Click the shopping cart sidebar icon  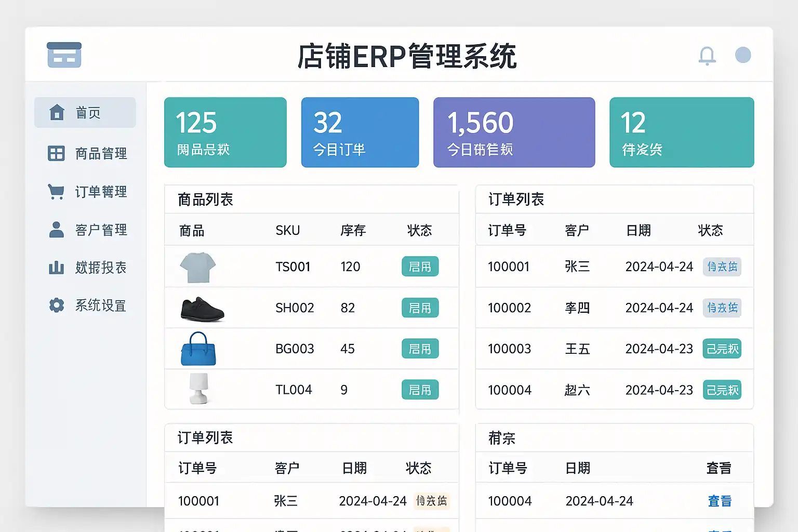pyautogui.click(x=56, y=191)
